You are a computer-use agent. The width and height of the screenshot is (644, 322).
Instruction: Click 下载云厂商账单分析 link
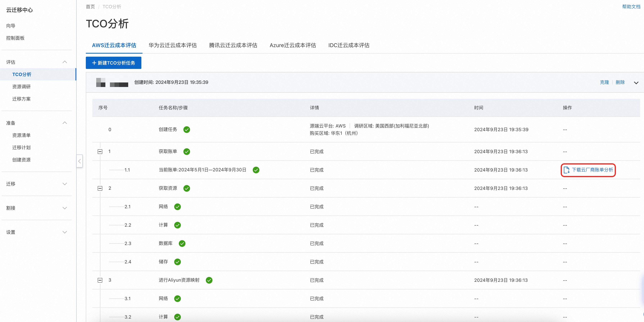592,170
